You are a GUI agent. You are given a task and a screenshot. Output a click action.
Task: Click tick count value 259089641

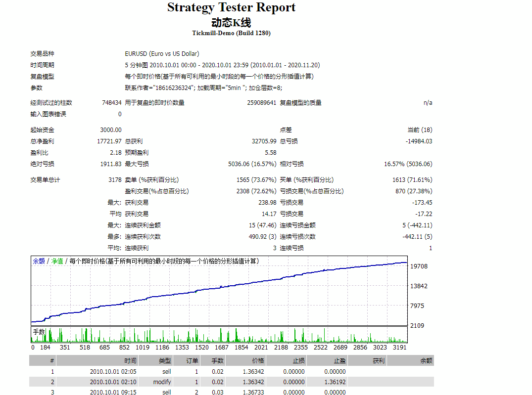tap(262, 103)
